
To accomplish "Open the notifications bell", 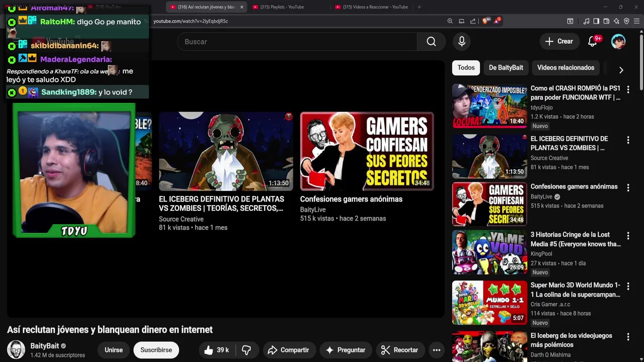I will pyautogui.click(x=593, y=42).
